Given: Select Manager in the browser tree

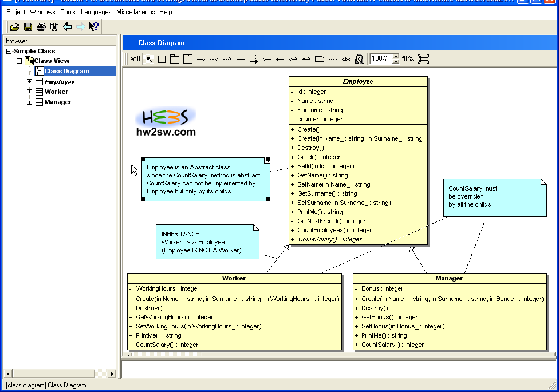Looking at the screenshot, I should click(x=58, y=102).
